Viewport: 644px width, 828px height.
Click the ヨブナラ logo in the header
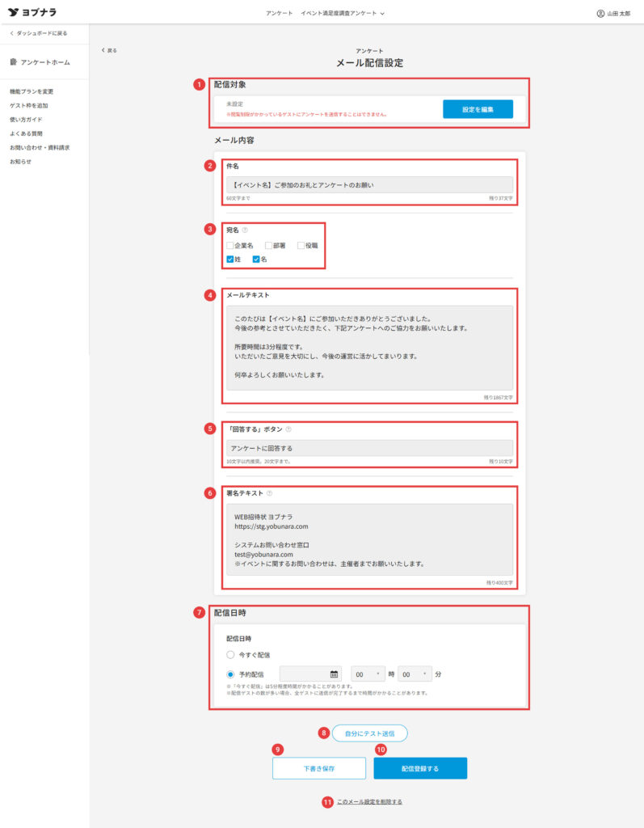(x=32, y=13)
